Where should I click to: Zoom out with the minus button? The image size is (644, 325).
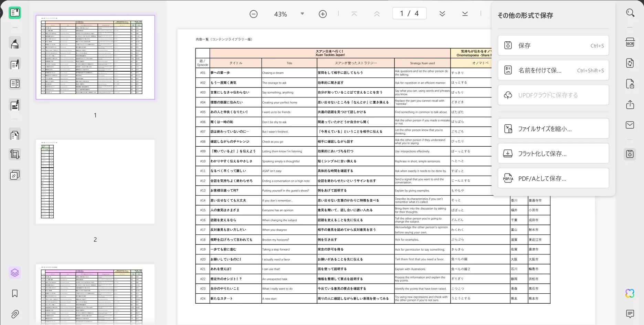[253, 14]
